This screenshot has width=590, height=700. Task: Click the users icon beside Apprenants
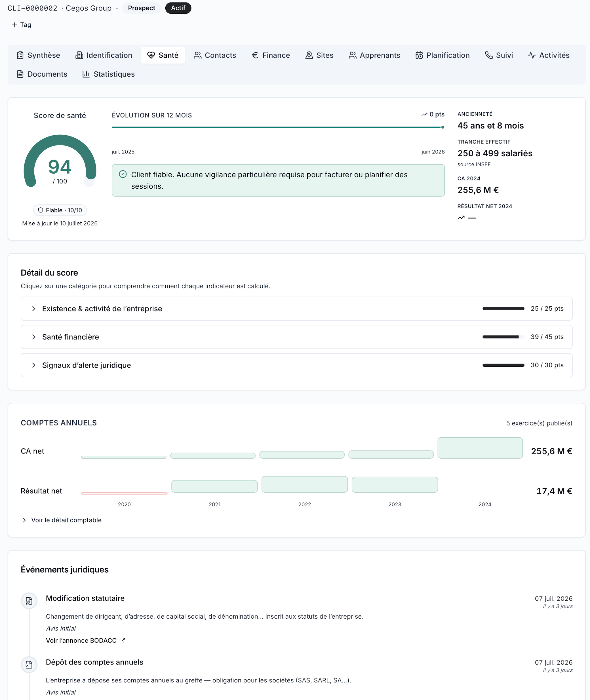tap(353, 55)
